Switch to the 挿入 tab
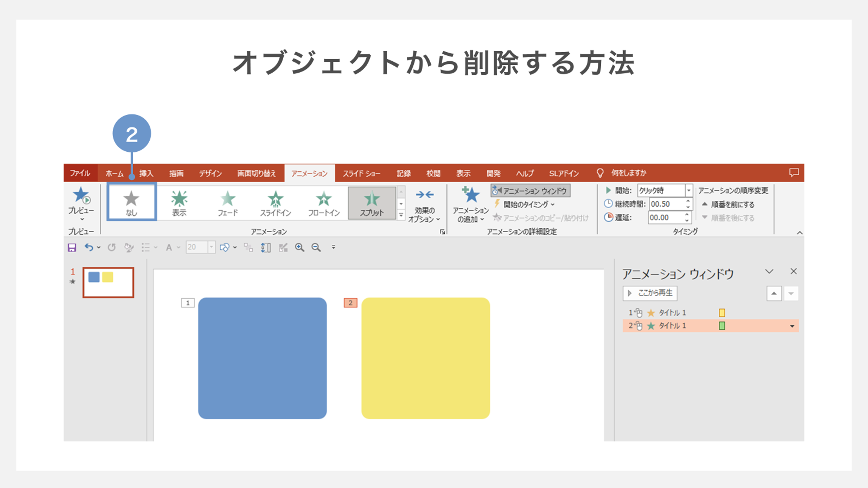Screen dimensions: 868x488 coord(146,173)
